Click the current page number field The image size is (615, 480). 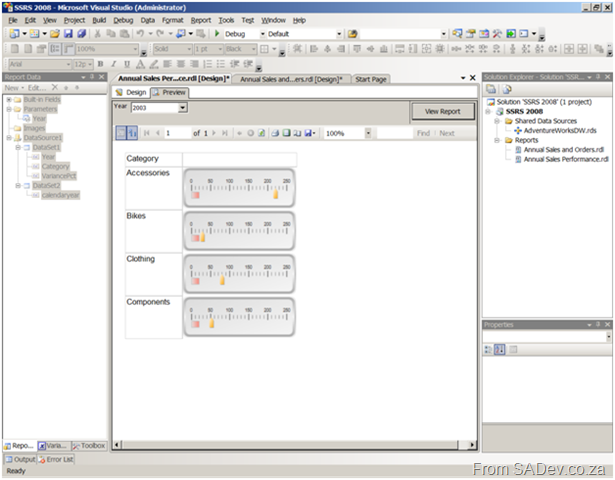177,133
